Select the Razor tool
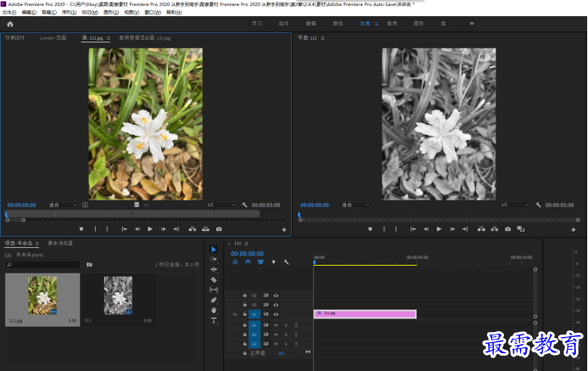 [214, 279]
